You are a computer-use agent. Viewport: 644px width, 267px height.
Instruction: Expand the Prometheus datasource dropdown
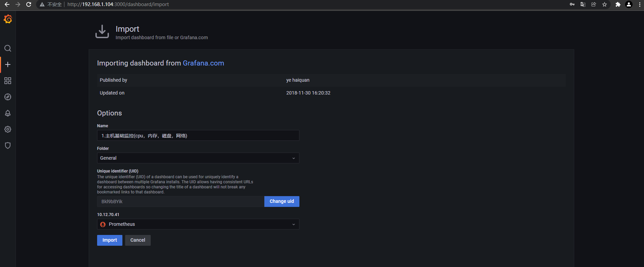[x=198, y=224]
